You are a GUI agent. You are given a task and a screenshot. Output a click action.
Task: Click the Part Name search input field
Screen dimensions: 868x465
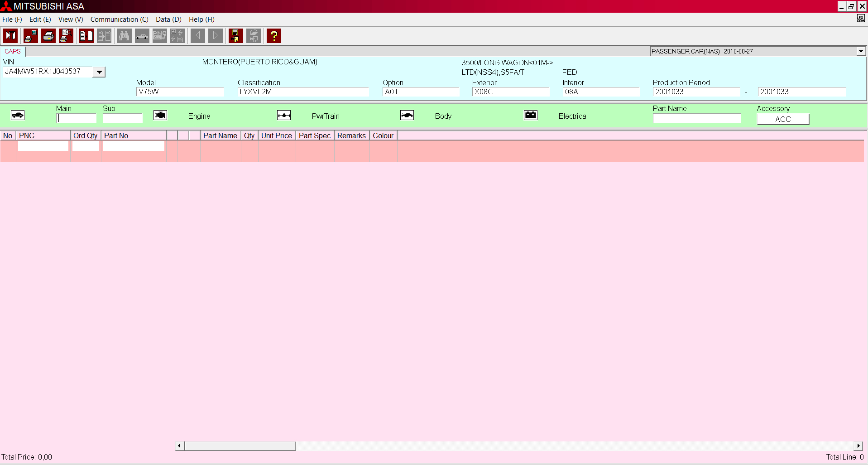(696, 119)
